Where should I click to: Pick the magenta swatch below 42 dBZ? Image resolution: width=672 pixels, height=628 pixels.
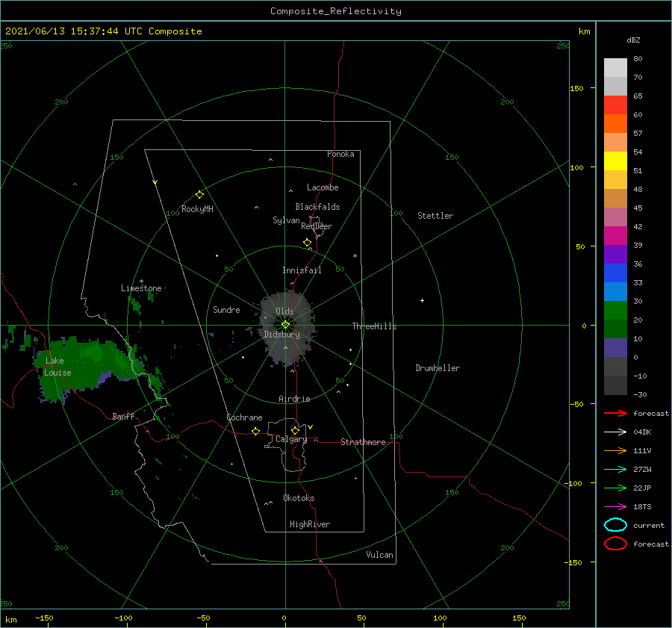coord(615,235)
